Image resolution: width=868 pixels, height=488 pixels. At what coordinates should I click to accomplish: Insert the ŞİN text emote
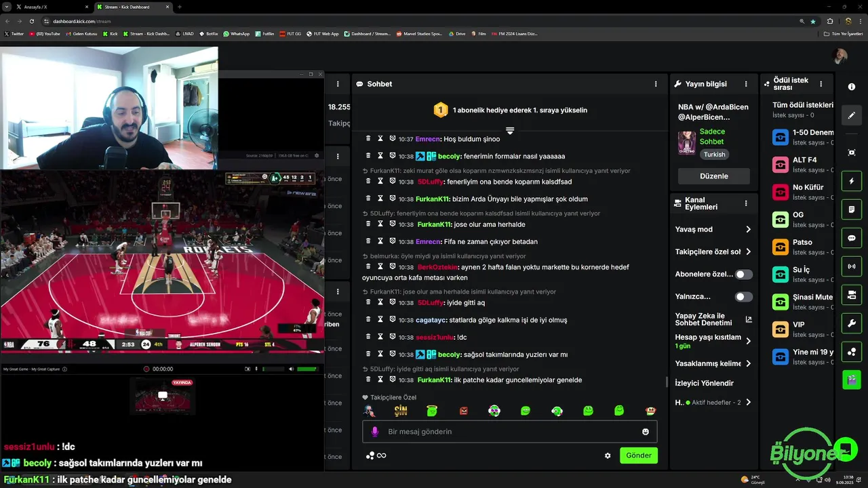(x=400, y=411)
